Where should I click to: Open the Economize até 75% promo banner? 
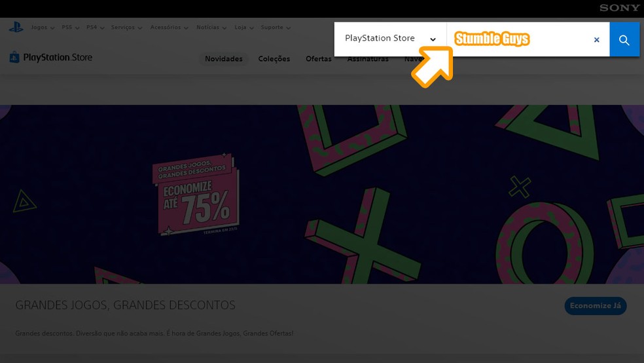pos(195,195)
